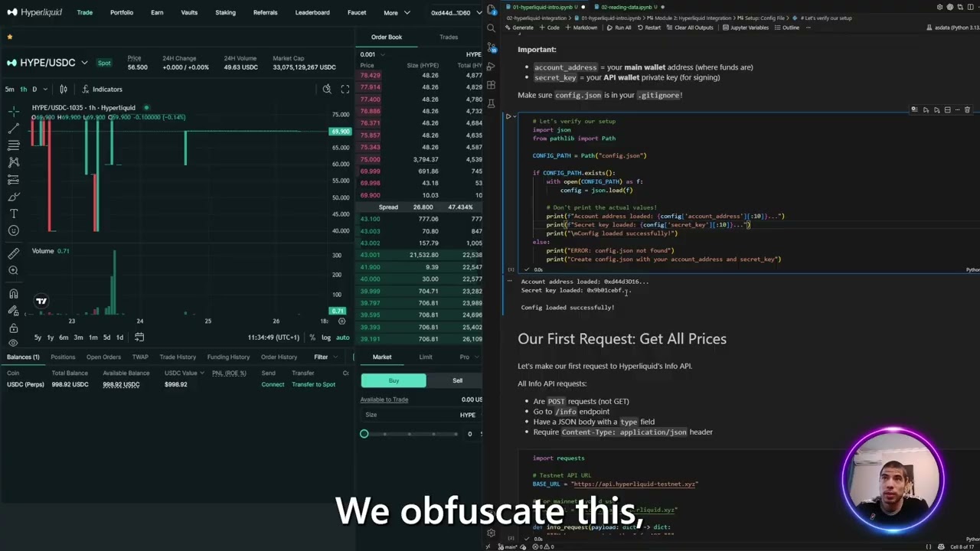Expand the chart interval dropdown arrow

[x=46, y=89]
